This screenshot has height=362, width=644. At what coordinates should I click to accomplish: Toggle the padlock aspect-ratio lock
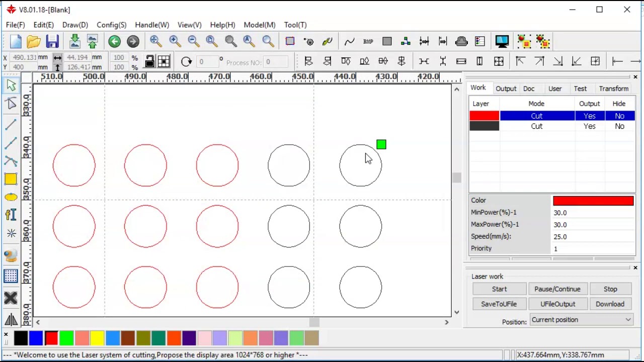click(x=149, y=62)
